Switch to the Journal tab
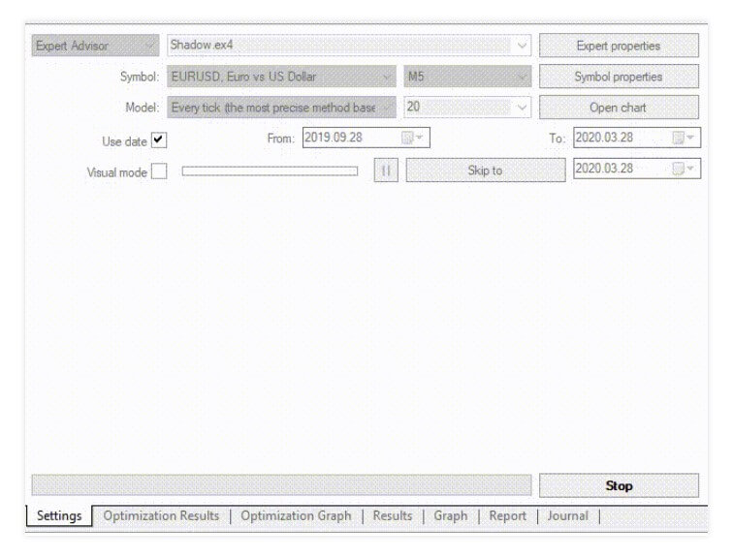The image size is (733, 560). [568, 516]
